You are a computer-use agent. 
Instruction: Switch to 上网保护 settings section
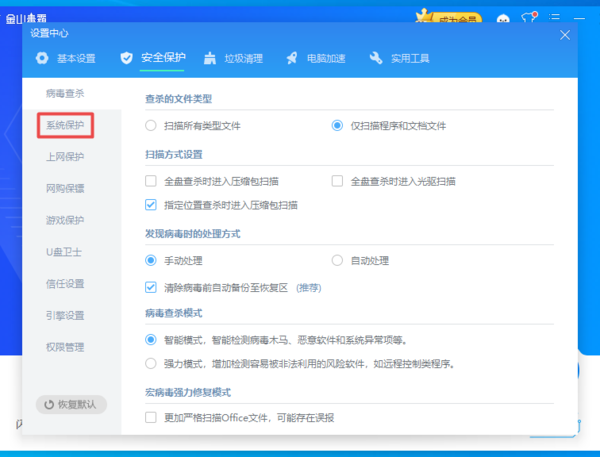tap(65, 157)
